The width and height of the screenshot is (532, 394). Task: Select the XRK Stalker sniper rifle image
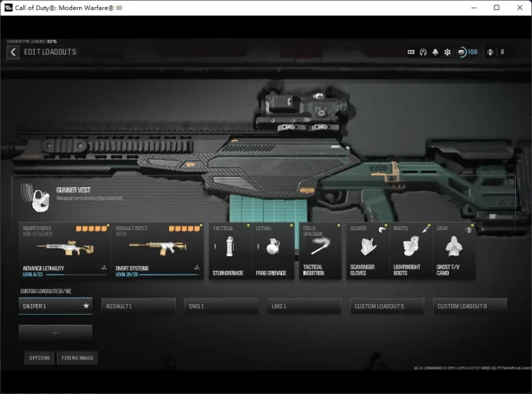[x=65, y=249]
